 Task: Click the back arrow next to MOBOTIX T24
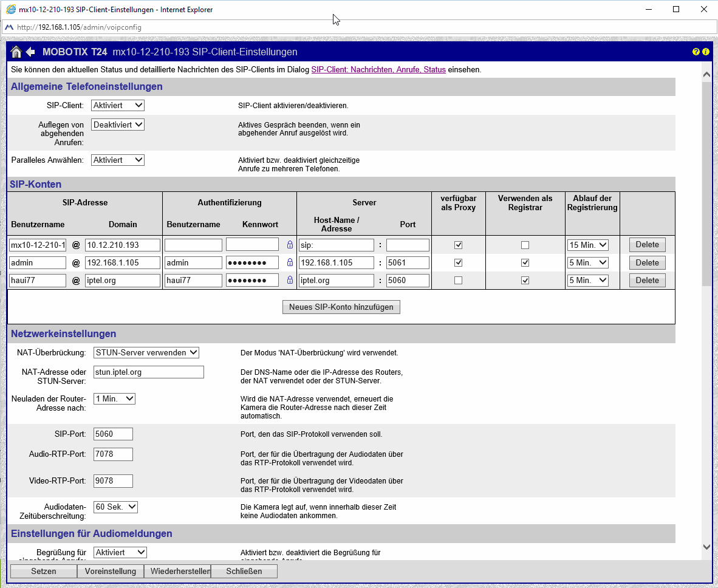pyautogui.click(x=30, y=52)
